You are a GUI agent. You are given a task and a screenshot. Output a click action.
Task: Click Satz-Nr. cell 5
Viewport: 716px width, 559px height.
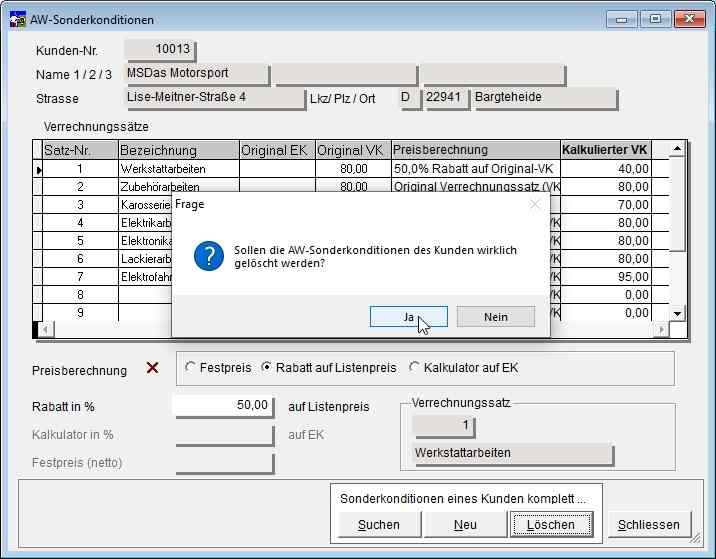coord(80,241)
